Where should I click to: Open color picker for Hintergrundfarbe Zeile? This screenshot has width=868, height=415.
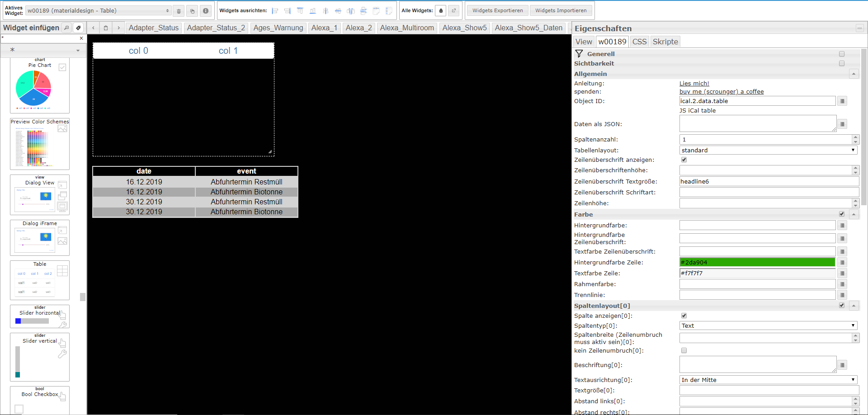[842, 262]
